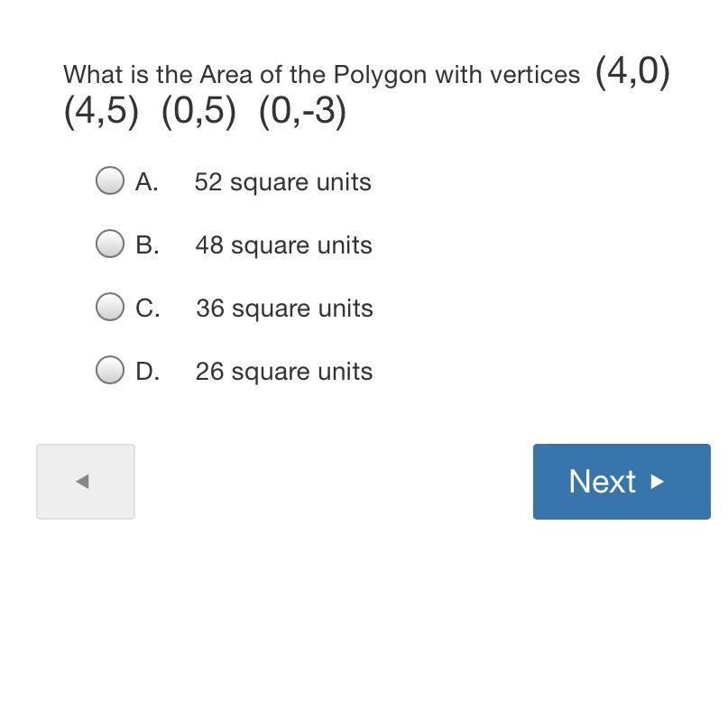Screen dimensions: 728x728
Task: Click the (0,-3) vertex coordinate
Action: click(x=302, y=112)
